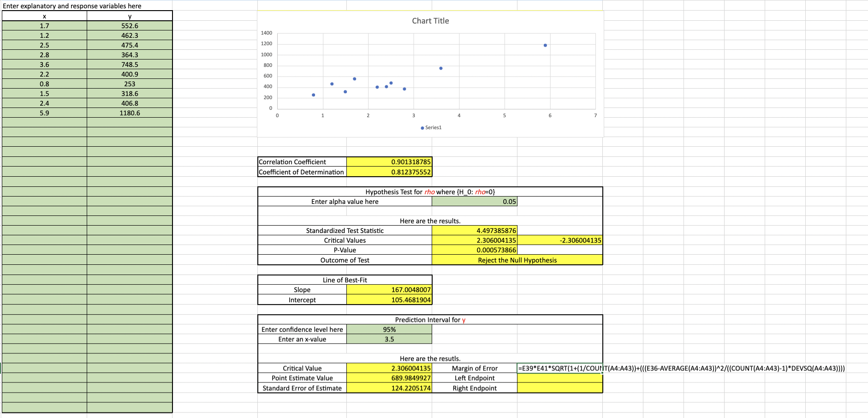Click the Reject the Null Hypothesis cell
Viewport: 868px width, 418px height.
[517, 260]
